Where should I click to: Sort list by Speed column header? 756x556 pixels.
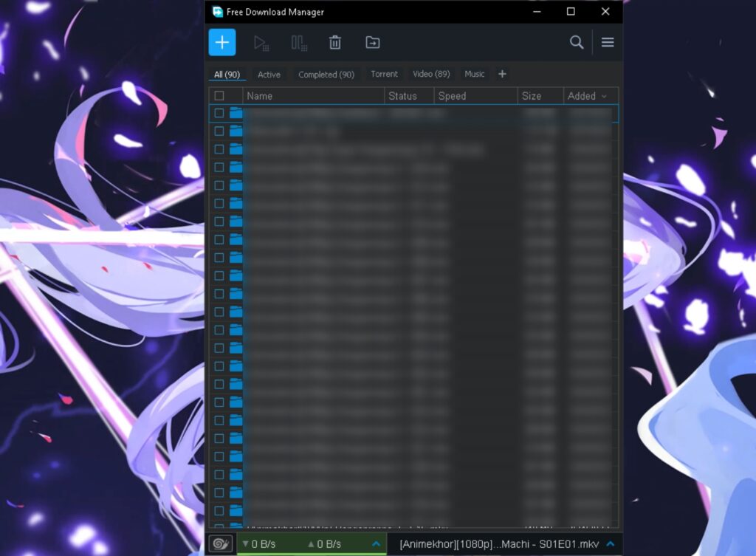click(475, 96)
